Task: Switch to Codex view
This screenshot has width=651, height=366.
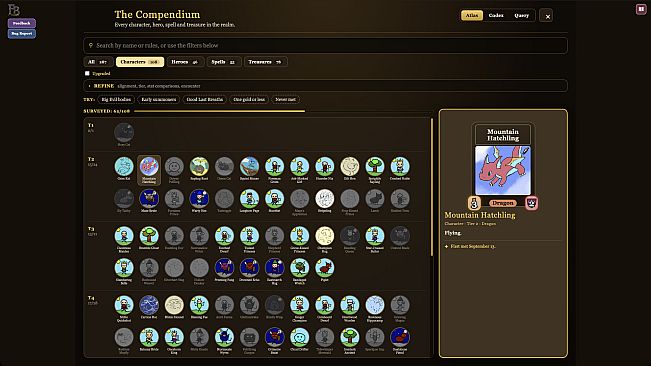Action: pyautogui.click(x=496, y=15)
